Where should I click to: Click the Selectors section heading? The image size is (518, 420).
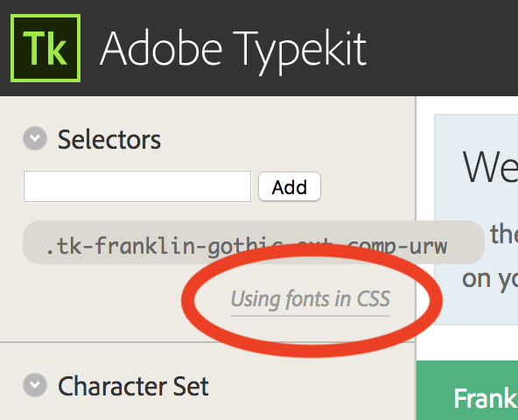(109, 140)
